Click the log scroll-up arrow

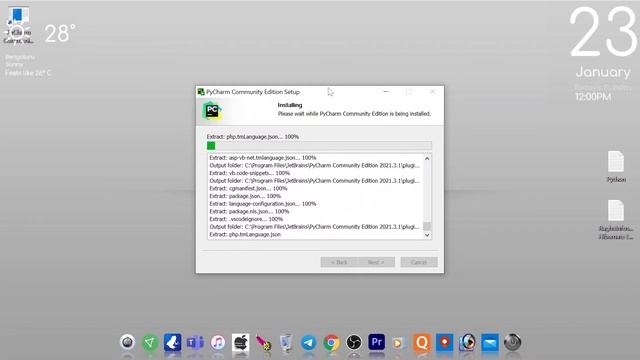(427, 158)
